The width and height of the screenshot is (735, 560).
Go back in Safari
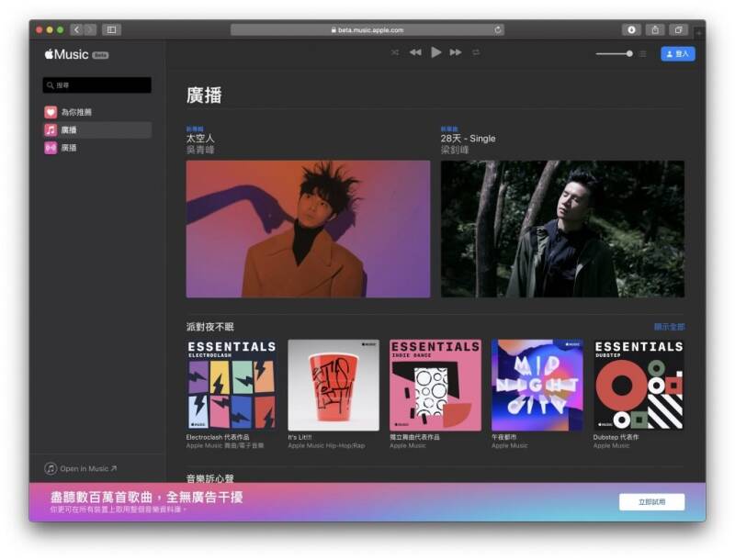77,30
